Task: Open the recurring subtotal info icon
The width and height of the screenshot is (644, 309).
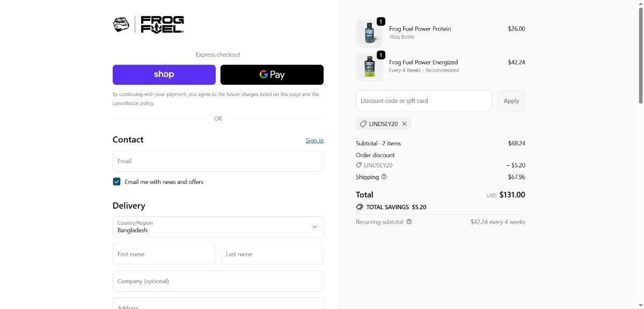Action: pos(409,222)
